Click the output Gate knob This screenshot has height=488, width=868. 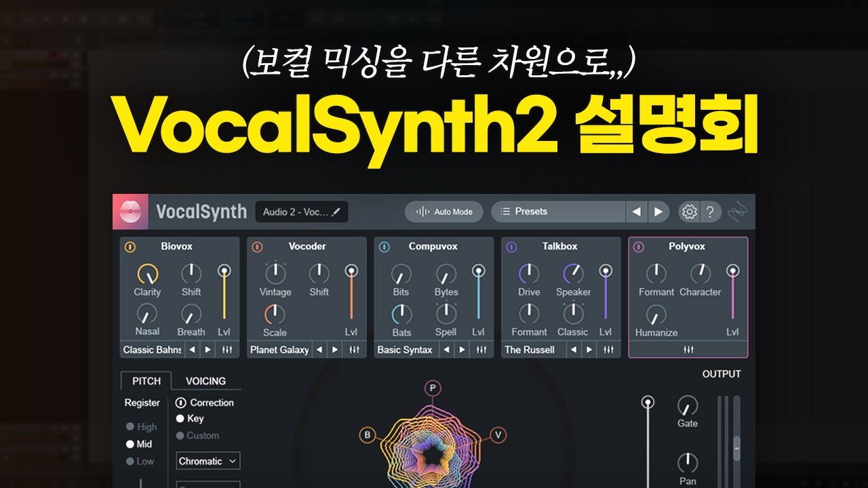tap(688, 405)
